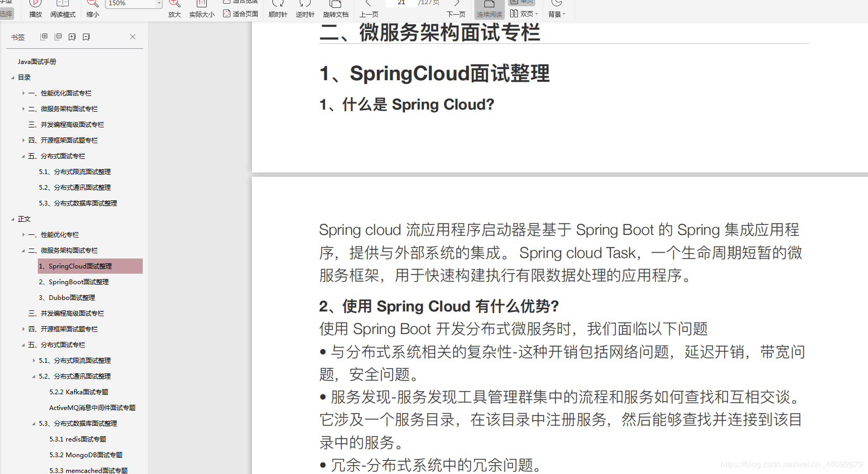
Task: Open the 150% zoom level dropdown
Action: click(159, 4)
